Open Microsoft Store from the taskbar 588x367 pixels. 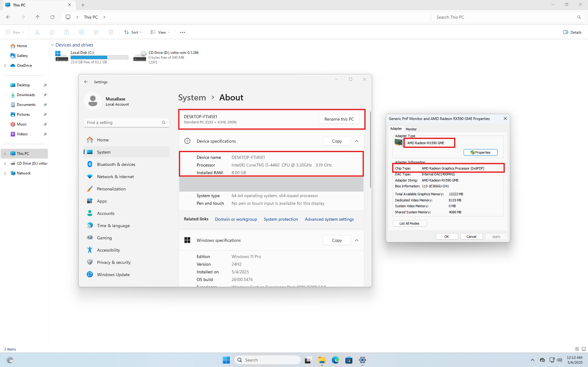coord(349,360)
